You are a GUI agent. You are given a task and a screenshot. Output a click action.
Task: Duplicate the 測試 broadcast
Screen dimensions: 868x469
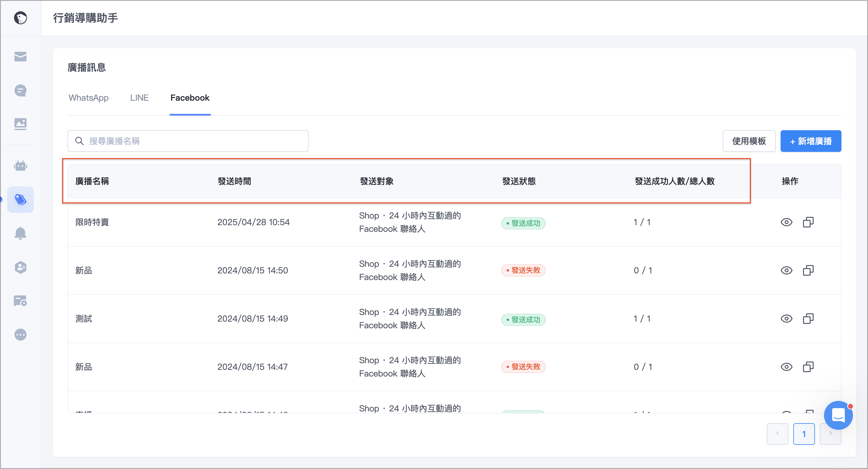pyautogui.click(x=808, y=319)
